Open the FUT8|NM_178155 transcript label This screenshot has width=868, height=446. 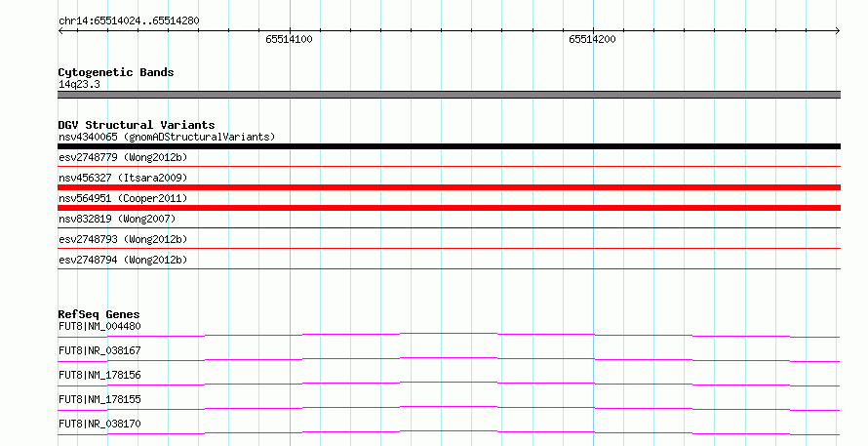pyautogui.click(x=99, y=399)
